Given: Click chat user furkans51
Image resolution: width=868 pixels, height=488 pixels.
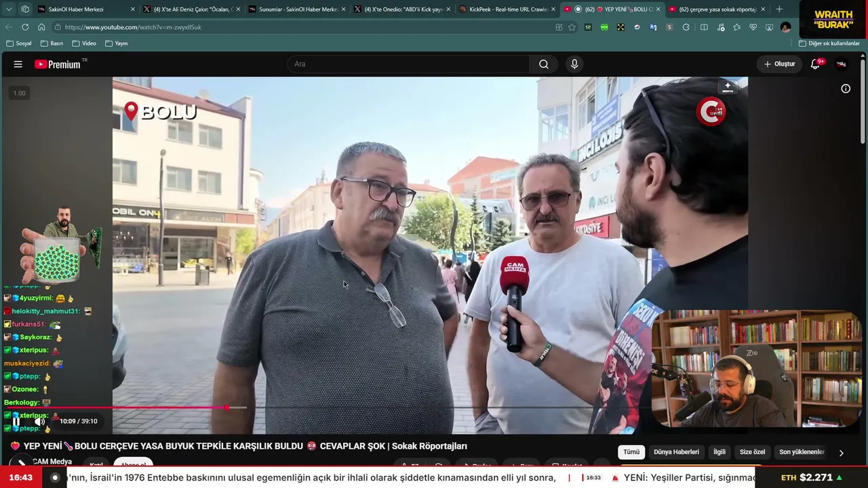Looking at the screenshot, I should pos(28,324).
